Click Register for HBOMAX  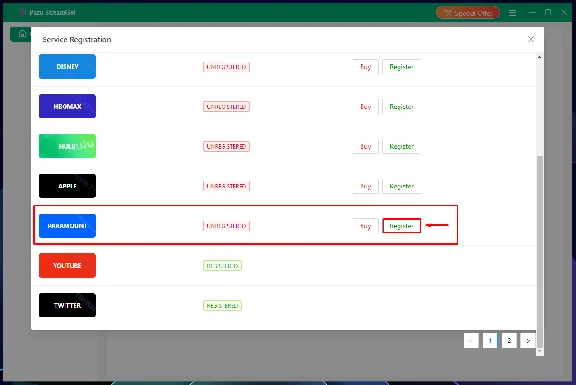pos(402,107)
